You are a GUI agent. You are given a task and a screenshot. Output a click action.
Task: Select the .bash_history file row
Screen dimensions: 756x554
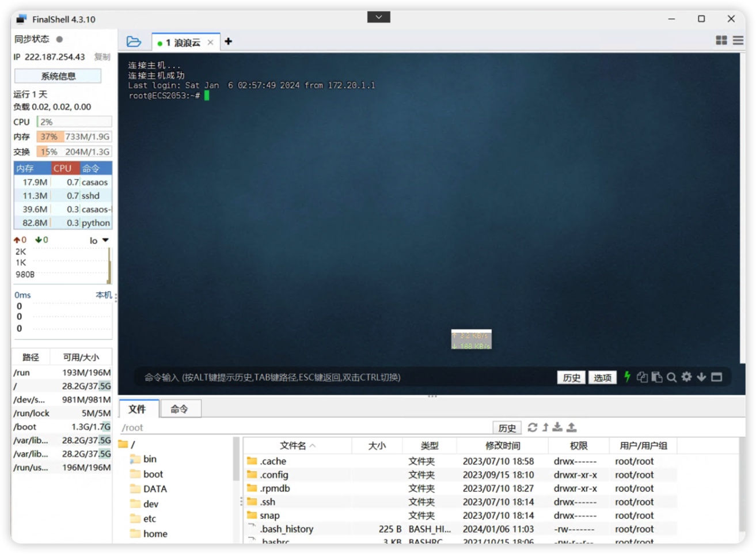coord(461,529)
